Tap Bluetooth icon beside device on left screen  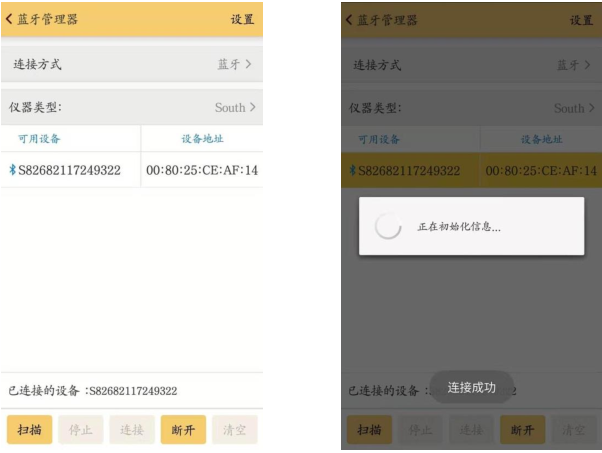pyautogui.click(x=13, y=170)
